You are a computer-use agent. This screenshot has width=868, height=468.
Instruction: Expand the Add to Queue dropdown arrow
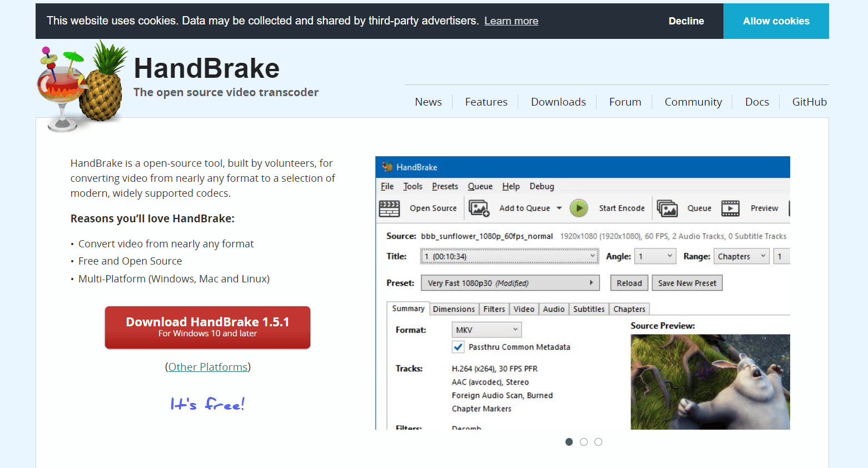(559, 208)
